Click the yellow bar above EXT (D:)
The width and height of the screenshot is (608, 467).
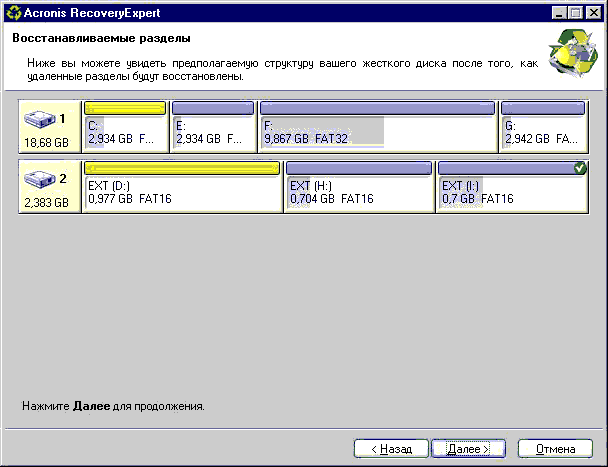pos(182,168)
